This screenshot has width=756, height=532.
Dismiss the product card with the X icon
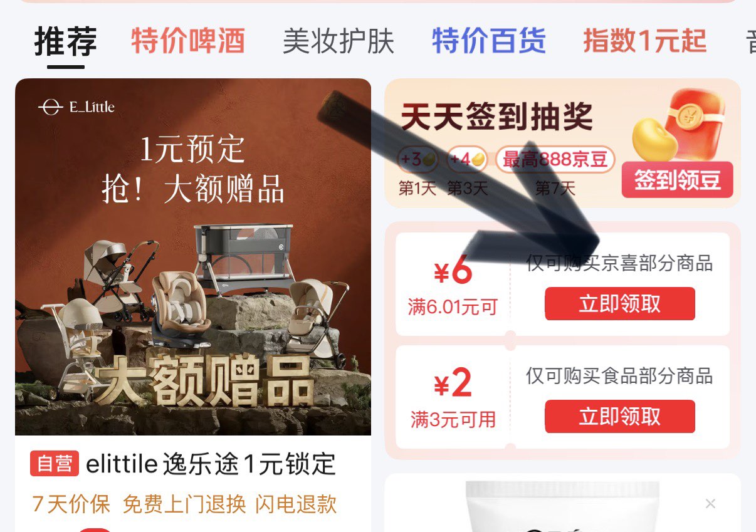tap(710, 503)
